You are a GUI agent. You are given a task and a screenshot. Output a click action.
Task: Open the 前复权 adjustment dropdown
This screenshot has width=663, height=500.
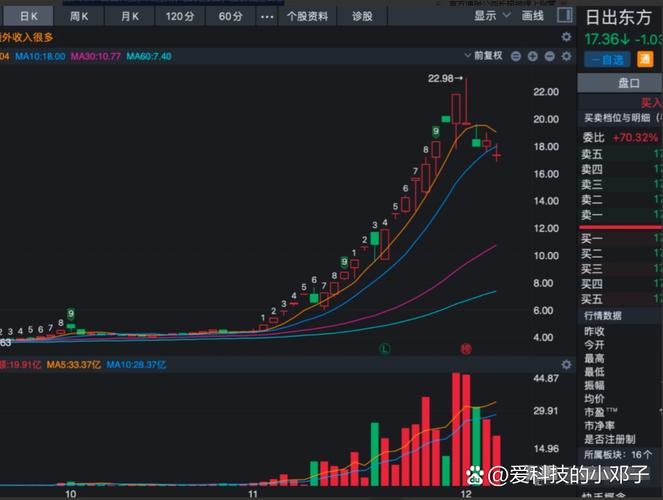pyautogui.click(x=483, y=56)
